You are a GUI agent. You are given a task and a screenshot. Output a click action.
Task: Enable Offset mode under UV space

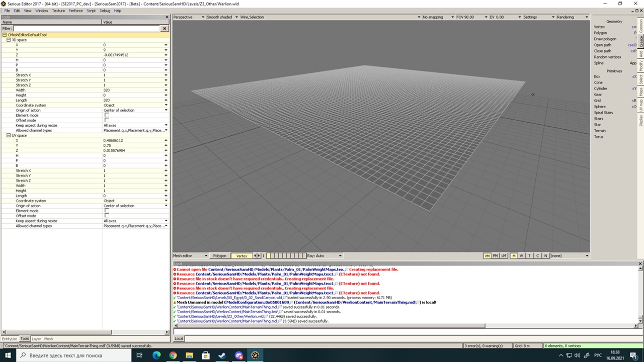click(x=107, y=216)
